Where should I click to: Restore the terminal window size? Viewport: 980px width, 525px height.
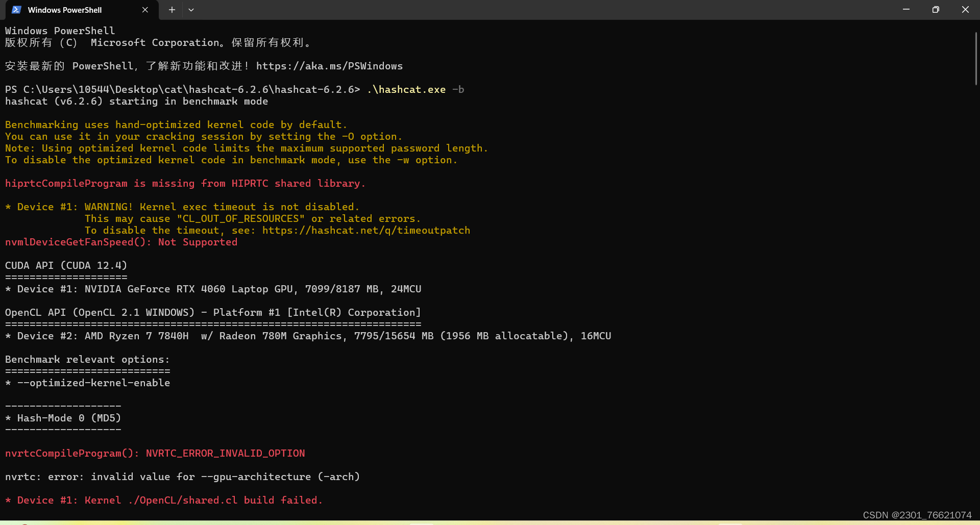(936, 9)
